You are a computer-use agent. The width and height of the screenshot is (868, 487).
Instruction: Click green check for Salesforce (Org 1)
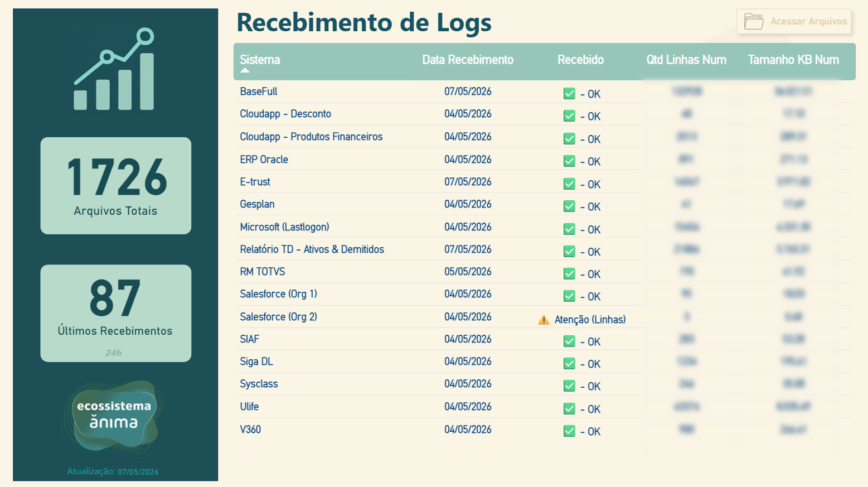pyautogui.click(x=569, y=296)
